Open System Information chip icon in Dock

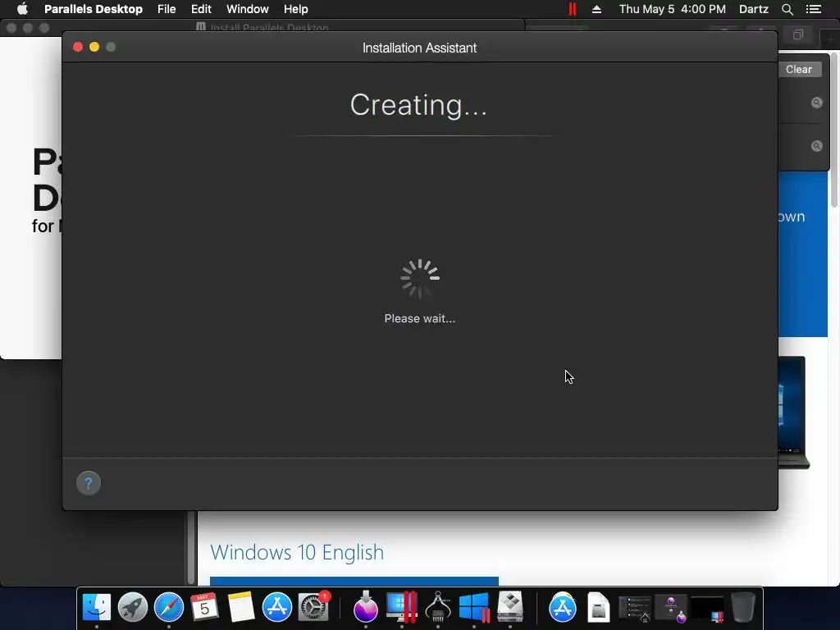438,607
